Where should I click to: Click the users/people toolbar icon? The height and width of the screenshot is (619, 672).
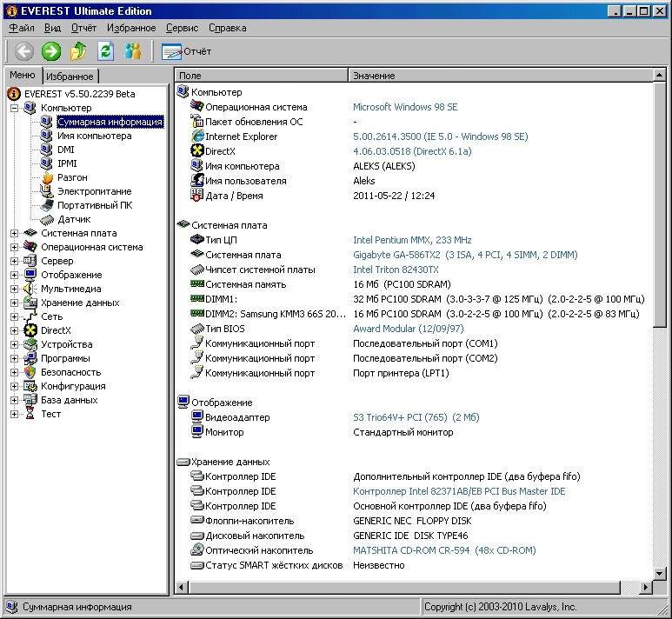132,51
